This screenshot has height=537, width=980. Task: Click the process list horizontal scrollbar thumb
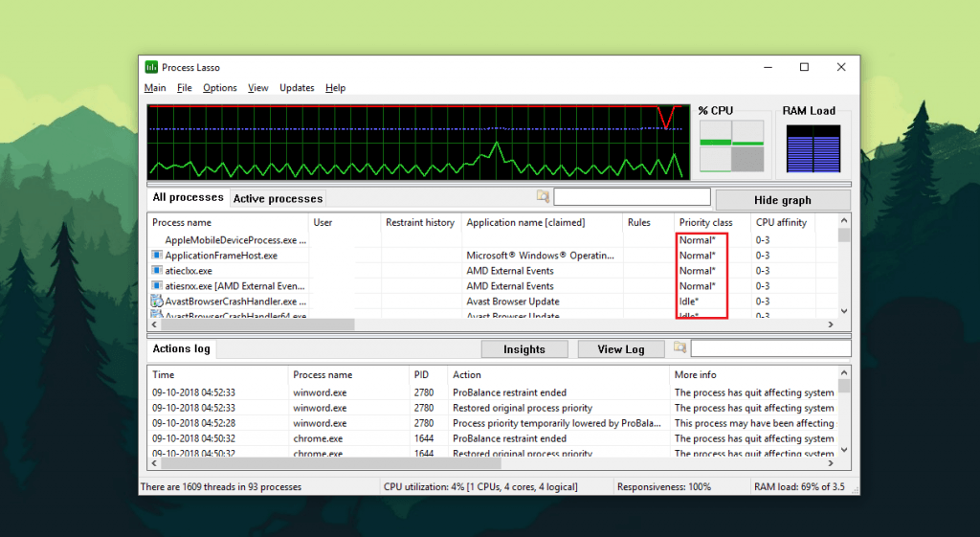click(258, 324)
